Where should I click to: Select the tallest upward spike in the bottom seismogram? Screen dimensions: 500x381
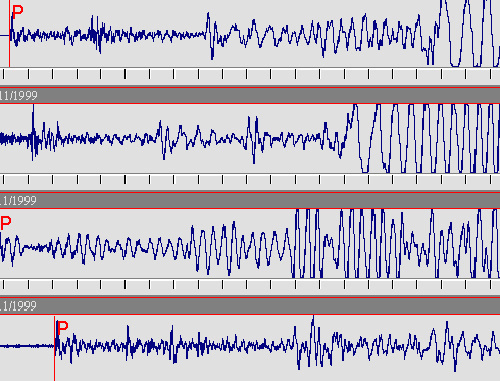tap(313, 325)
